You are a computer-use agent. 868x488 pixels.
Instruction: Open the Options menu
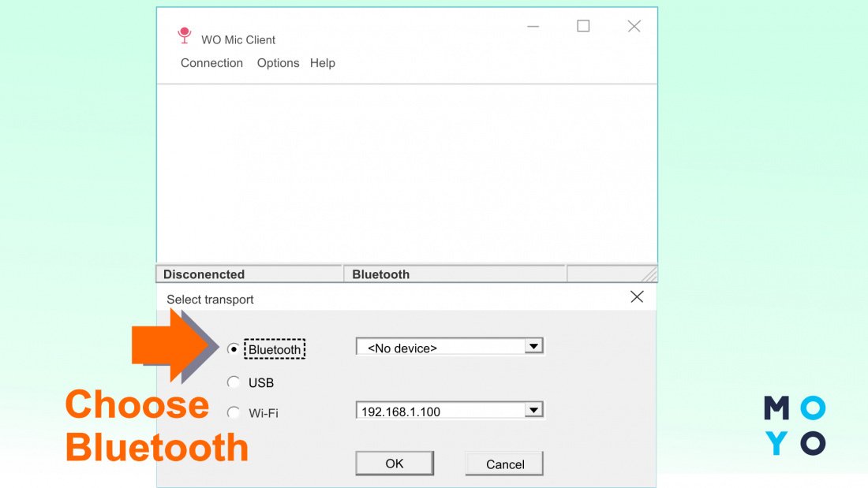pos(278,63)
